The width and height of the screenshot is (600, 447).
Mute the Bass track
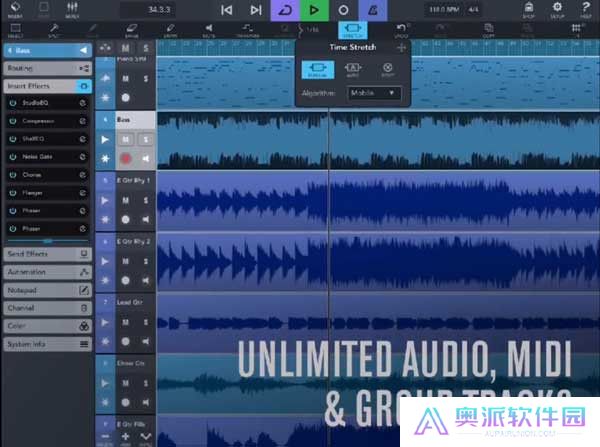126,140
